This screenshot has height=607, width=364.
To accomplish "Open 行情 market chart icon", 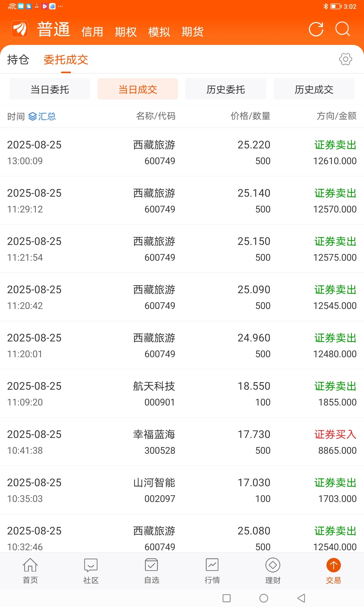I will (x=212, y=565).
